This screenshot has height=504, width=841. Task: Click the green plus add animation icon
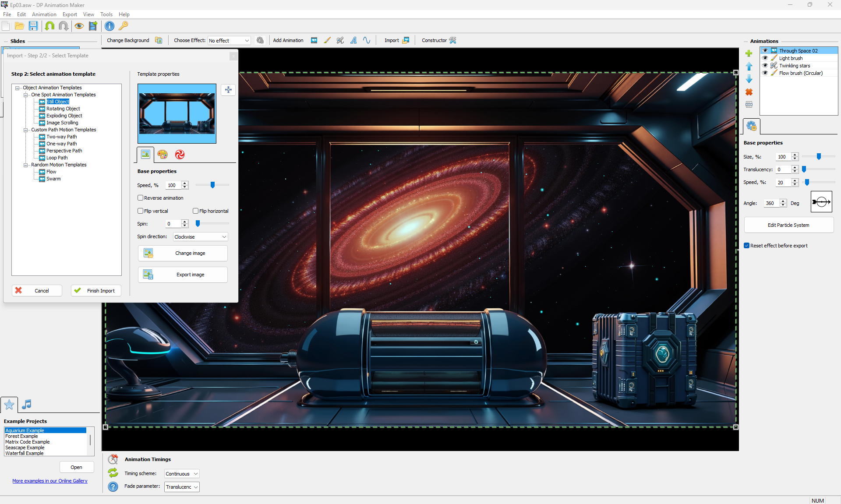click(749, 53)
